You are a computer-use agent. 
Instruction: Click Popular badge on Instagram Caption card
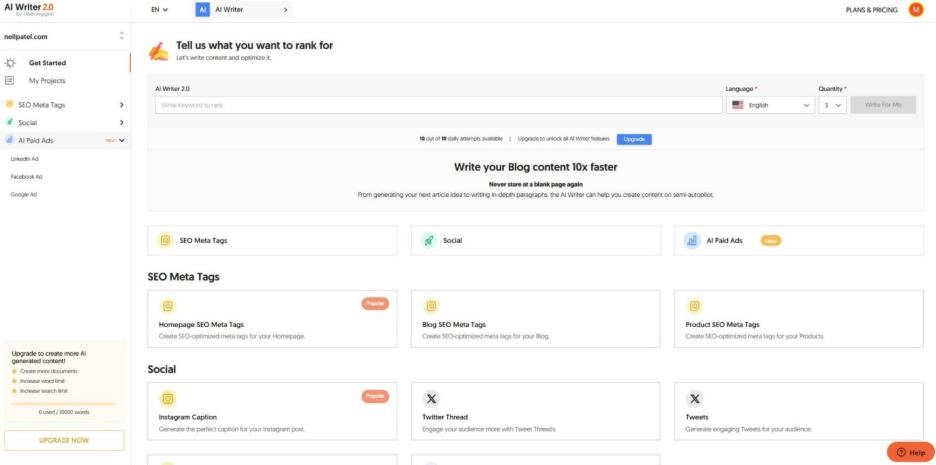click(375, 396)
